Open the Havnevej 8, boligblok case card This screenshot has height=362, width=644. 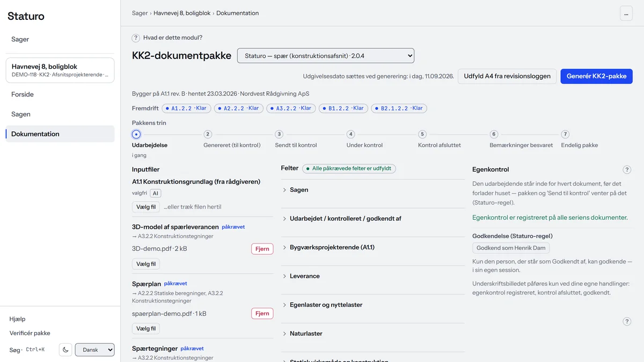(60, 70)
